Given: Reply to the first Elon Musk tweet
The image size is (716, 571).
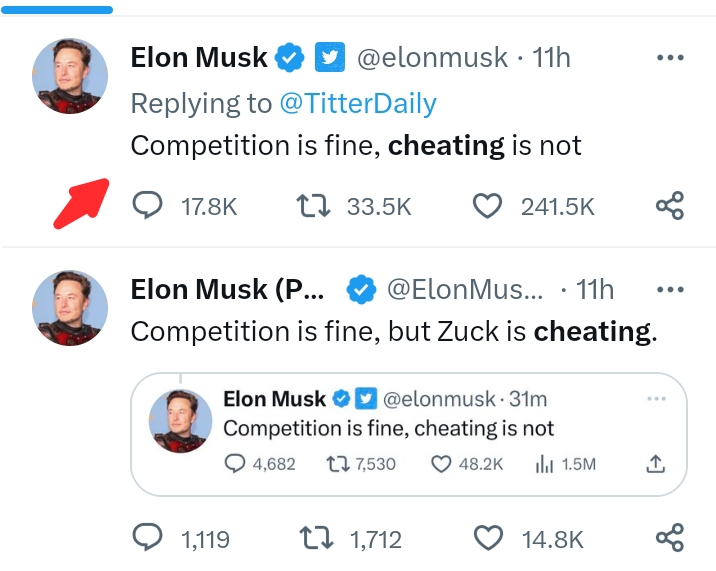Looking at the screenshot, I should (148, 206).
